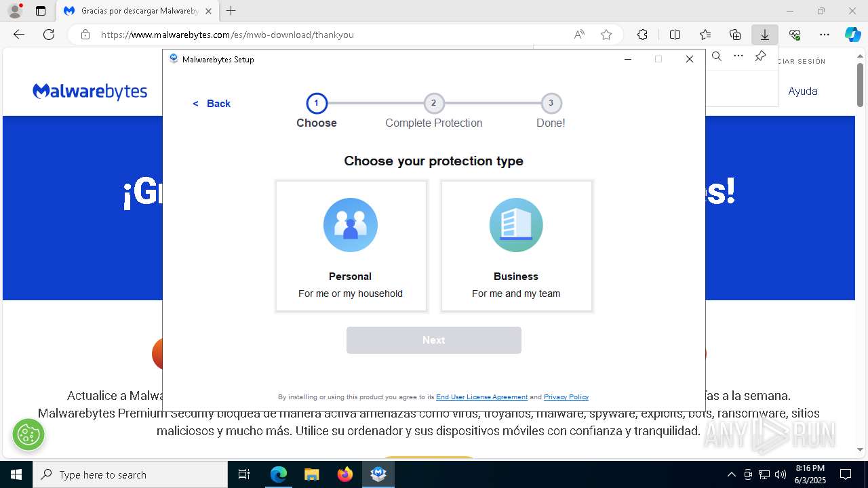Image resolution: width=868 pixels, height=488 pixels.
Task: Pin the downloads panel
Action: click(x=760, y=56)
